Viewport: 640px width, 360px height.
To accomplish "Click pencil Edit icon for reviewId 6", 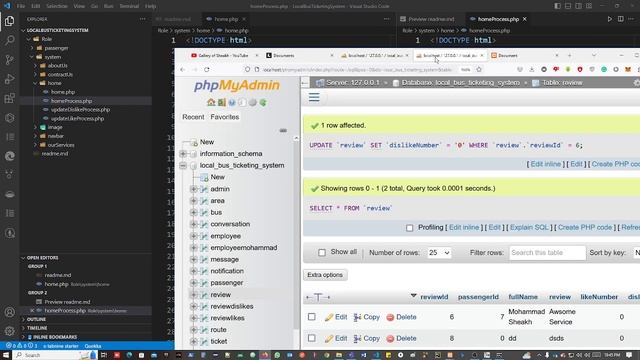I will pyautogui.click(x=329, y=317).
